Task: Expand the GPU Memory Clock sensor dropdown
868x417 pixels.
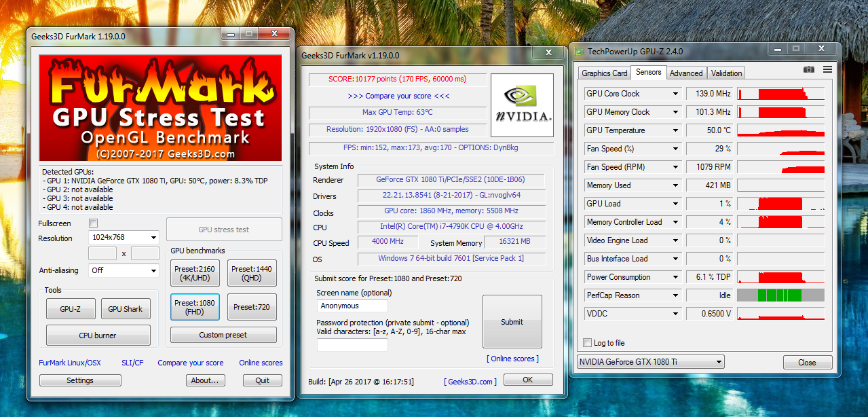Action: 675,112
